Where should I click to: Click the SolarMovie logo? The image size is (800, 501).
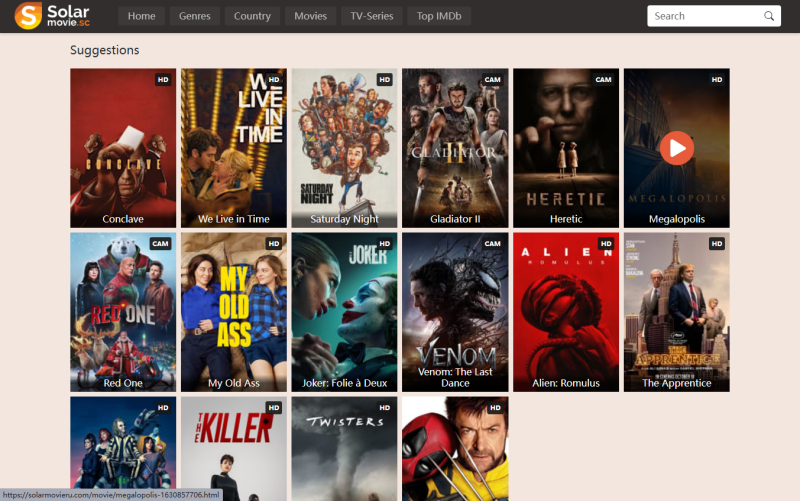coord(52,15)
